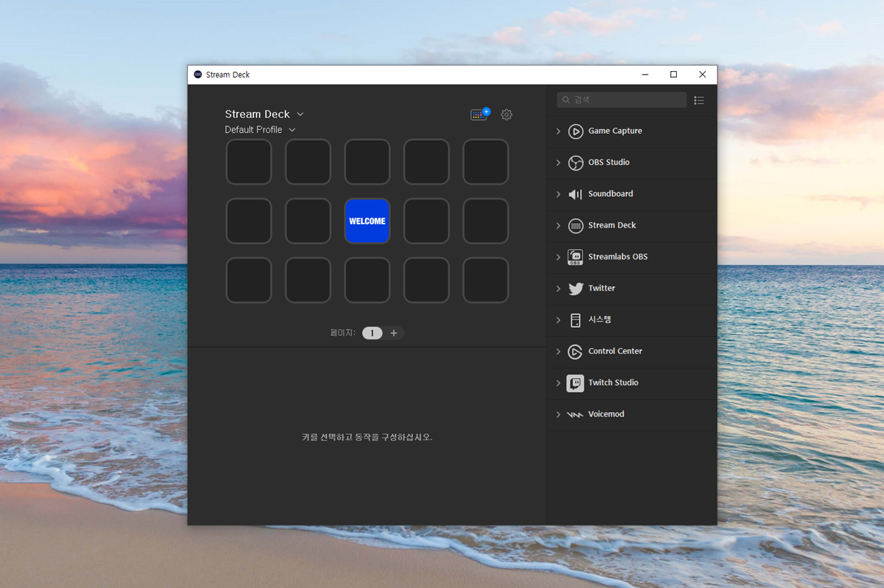Expand the Twitter chevron
The height and width of the screenshot is (588, 884).
[559, 288]
